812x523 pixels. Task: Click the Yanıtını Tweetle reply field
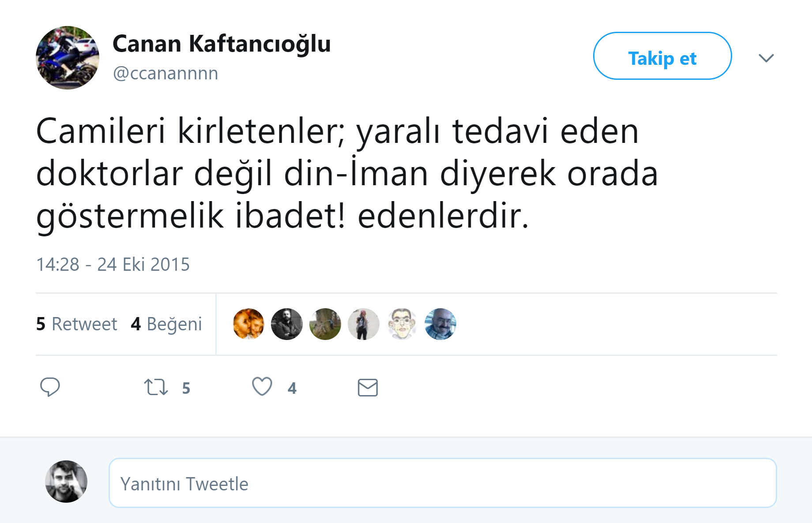point(443,483)
